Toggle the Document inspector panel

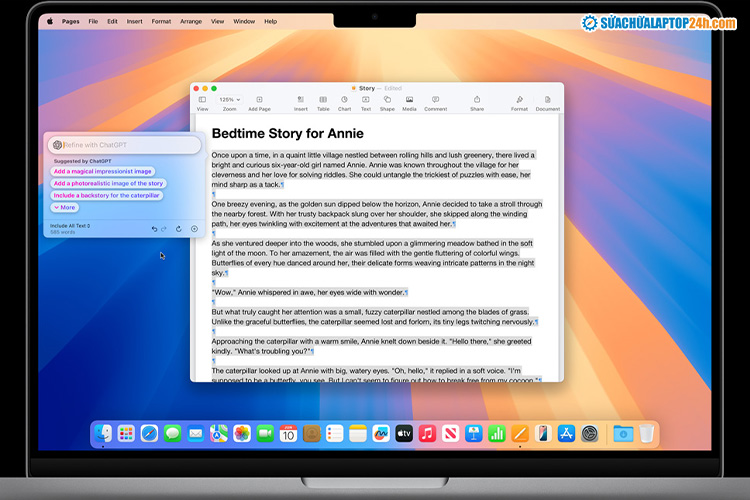[x=547, y=101]
